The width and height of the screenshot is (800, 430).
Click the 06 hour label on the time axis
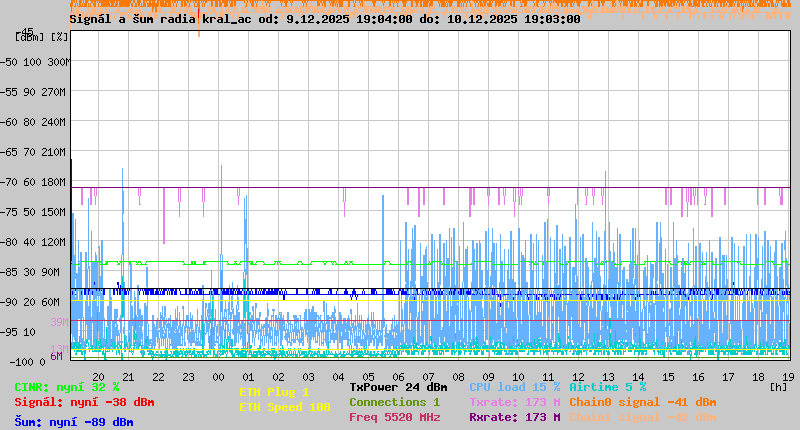pyautogui.click(x=398, y=377)
